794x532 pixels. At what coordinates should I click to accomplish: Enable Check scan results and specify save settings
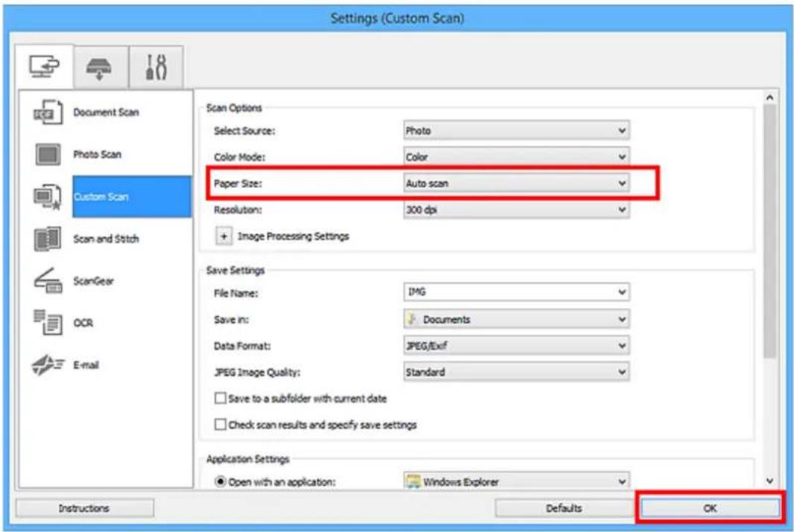coord(220,424)
